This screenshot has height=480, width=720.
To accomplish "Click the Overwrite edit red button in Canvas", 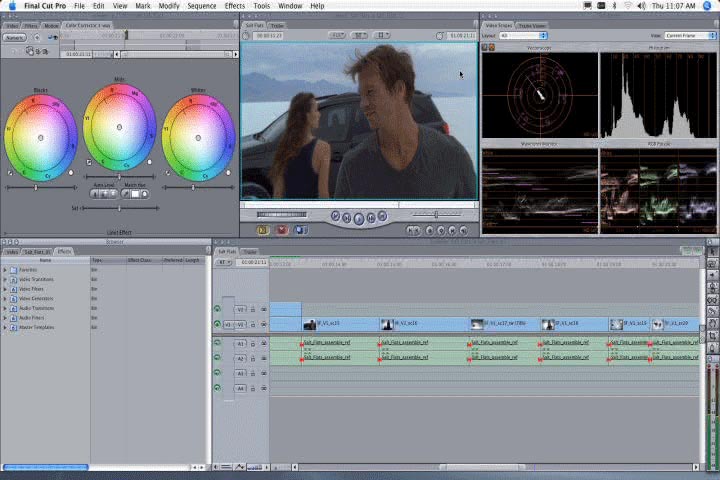I will 281,230.
